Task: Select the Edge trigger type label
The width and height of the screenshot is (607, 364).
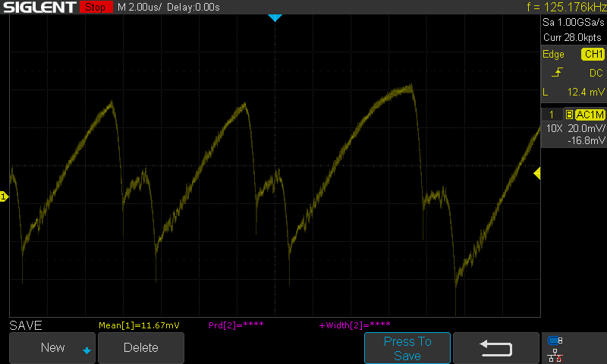Action: pyautogui.click(x=553, y=55)
